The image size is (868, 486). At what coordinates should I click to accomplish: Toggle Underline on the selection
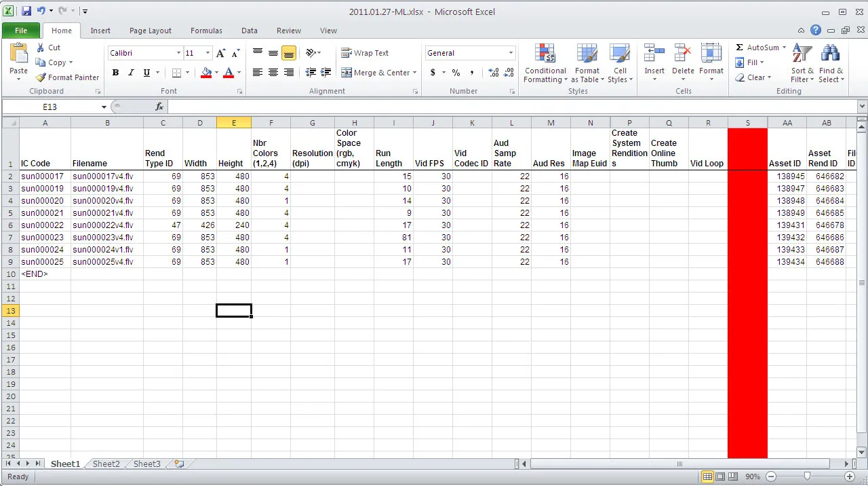pyautogui.click(x=144, y=73)
